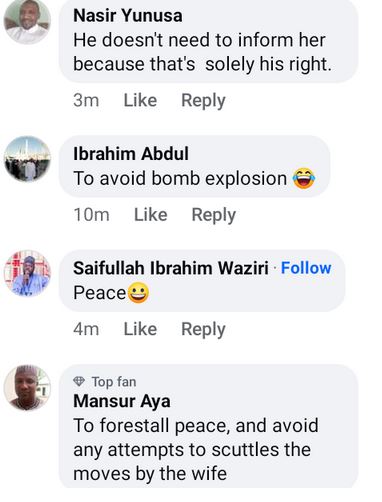The height and width of the screenshot is (502, 382).
Task: Follow Saifullah Ibrahim Waziri
Action: [x=306, y=268]
